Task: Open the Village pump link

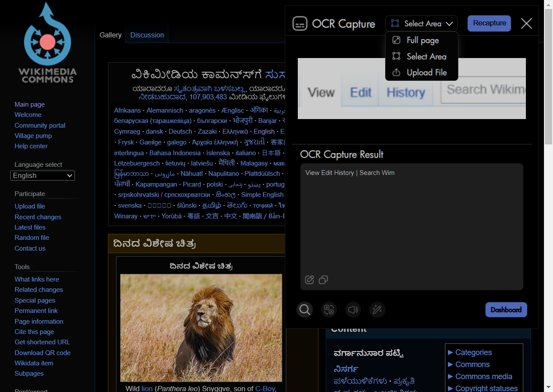Action: coord(33,136)
